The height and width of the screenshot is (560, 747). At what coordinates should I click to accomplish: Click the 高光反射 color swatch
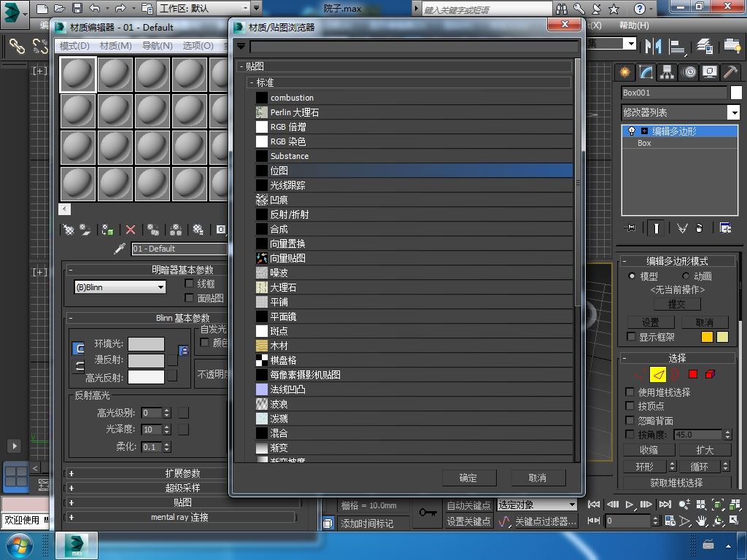click(146, 377)
